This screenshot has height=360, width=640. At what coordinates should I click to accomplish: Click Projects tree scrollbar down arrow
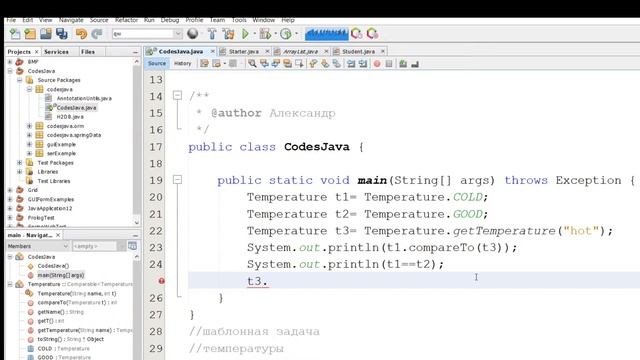[x=137, y=222]
